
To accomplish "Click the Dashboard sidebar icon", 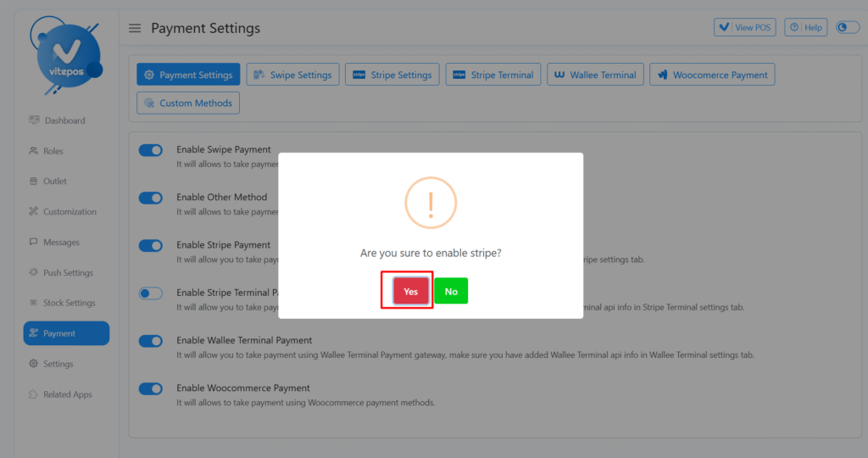I will point(34,120).
